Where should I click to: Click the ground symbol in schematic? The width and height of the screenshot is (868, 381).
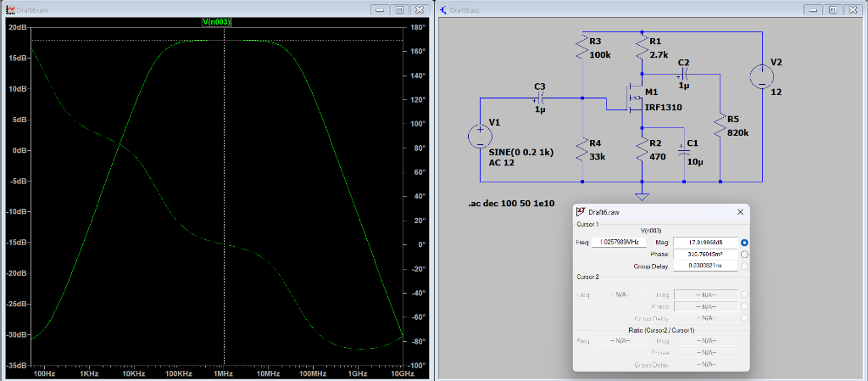click(642, 196)
